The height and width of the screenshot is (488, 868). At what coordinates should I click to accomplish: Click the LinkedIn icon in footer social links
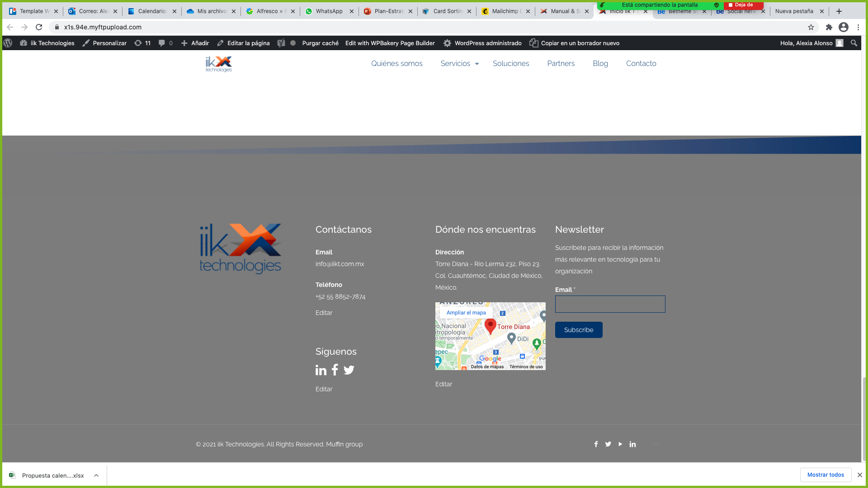[632, 444]
